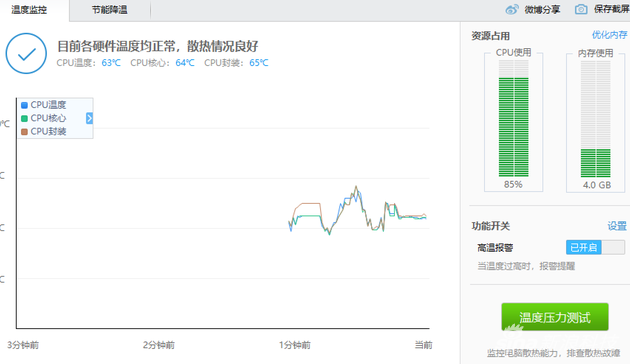The height and width of the screenshot is (364, 630).
Task: Click the 3分钟前 axis label
Action: pos(23,345)
